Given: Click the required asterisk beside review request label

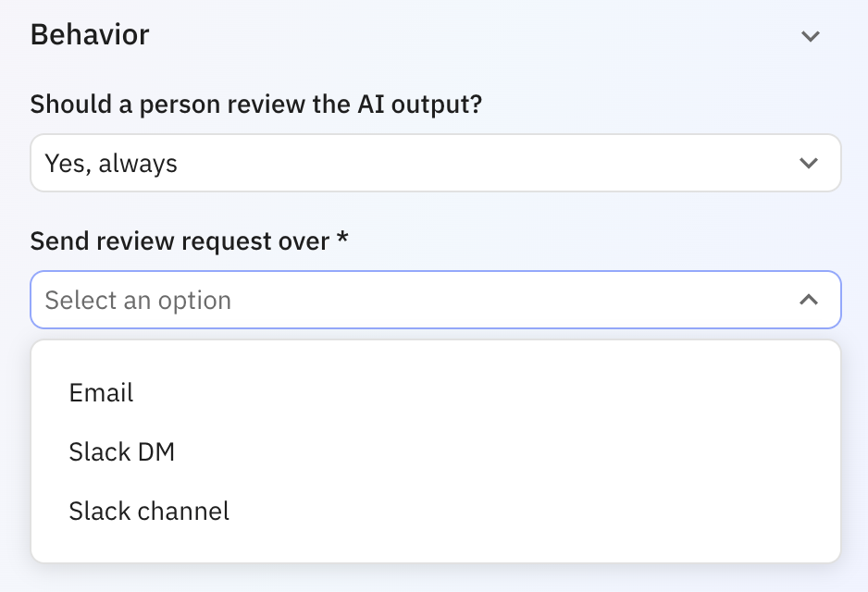Looking at the screenshot, I should [342, 240].
